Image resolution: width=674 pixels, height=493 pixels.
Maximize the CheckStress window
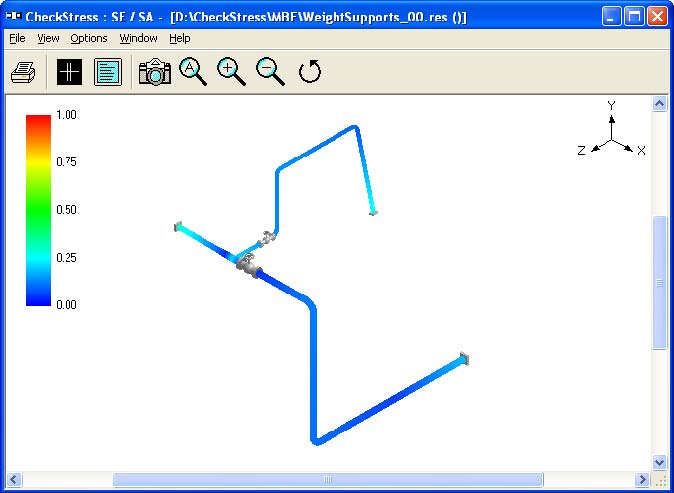pos(634,16)
